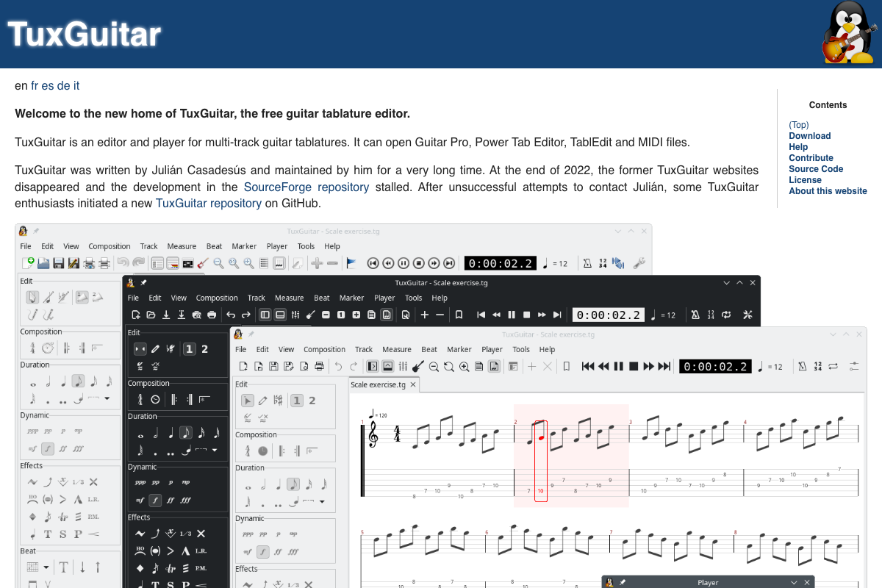Click the S slapping icon in colorful-icon window

pos(62,534)
